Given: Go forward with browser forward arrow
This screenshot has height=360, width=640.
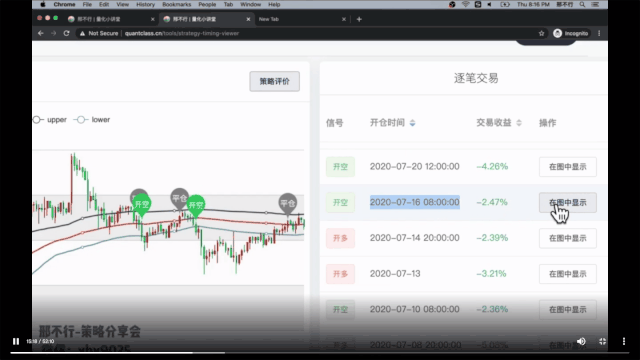Looking at the screenshot, I should click(53, 33).
